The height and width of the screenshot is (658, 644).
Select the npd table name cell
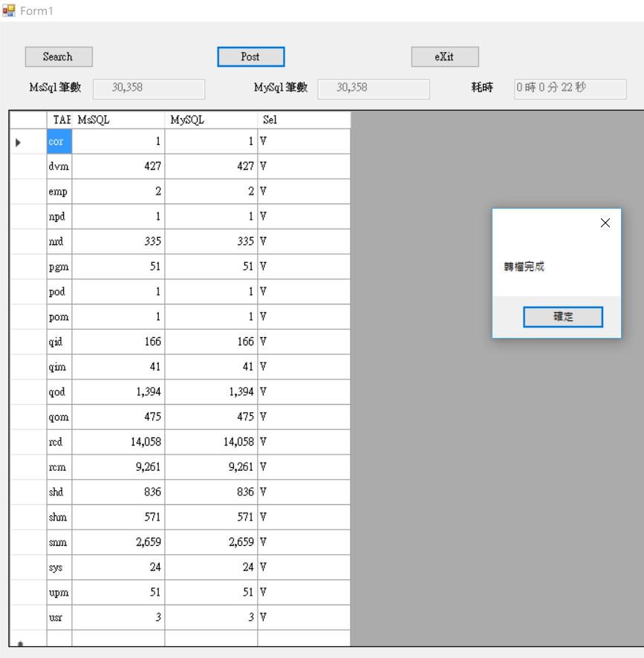click(59, 217)
